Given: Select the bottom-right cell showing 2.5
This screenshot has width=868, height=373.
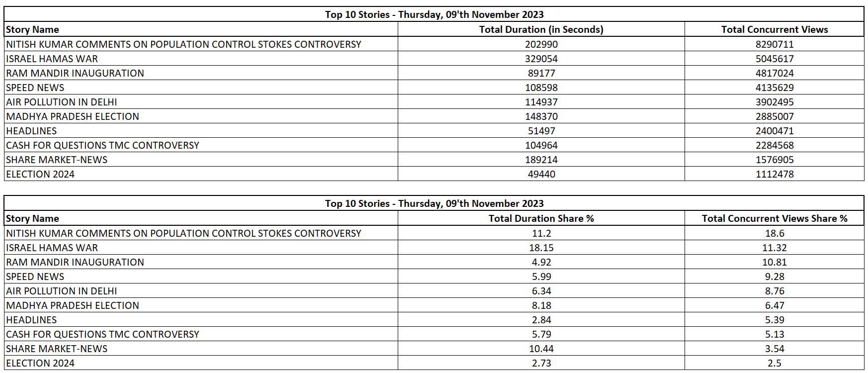Looking at the screenshot, I should tap(774, 363).
